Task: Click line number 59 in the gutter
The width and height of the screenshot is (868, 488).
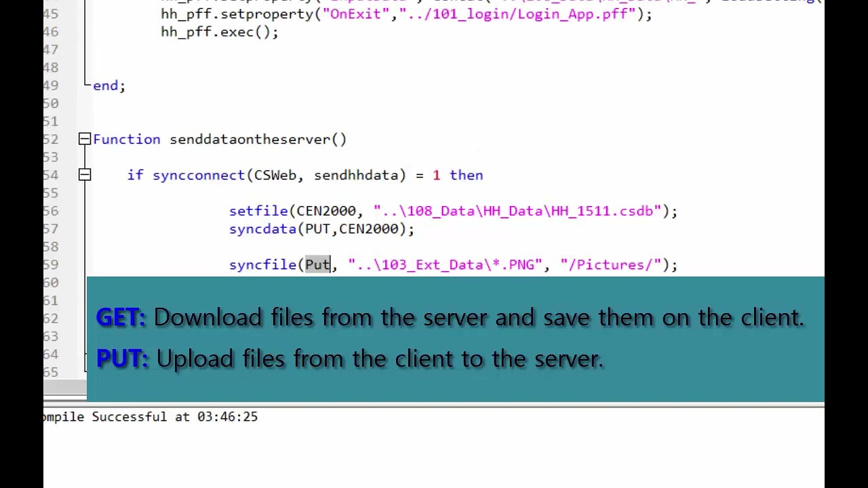Action: coord(51,265)
